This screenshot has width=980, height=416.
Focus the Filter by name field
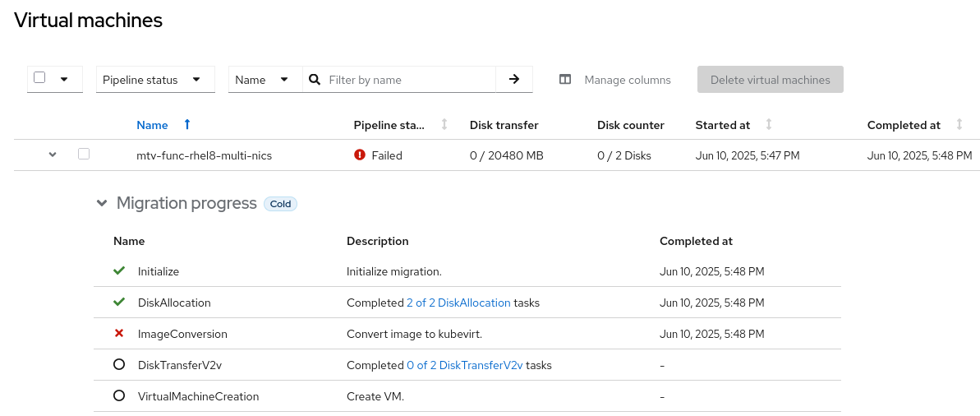407,80
